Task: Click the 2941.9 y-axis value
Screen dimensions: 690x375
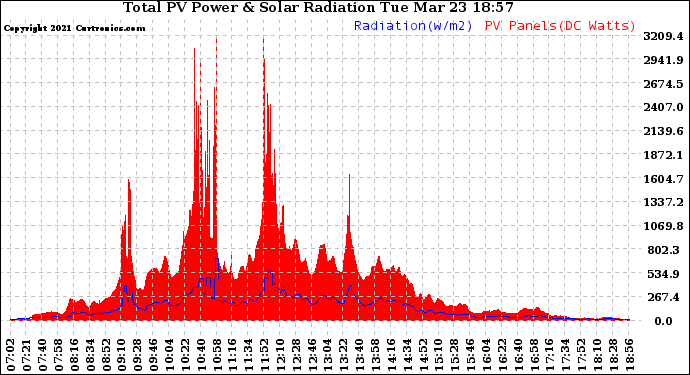Action: [x=663, y=60]
